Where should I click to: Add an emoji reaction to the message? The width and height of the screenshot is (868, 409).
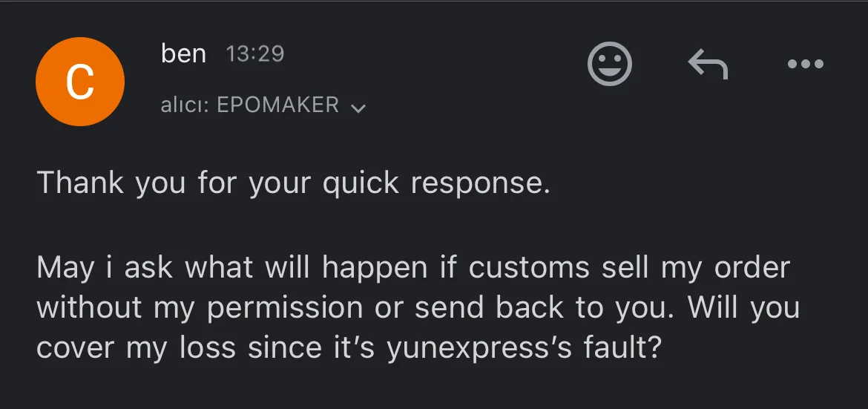pos(609,63)
